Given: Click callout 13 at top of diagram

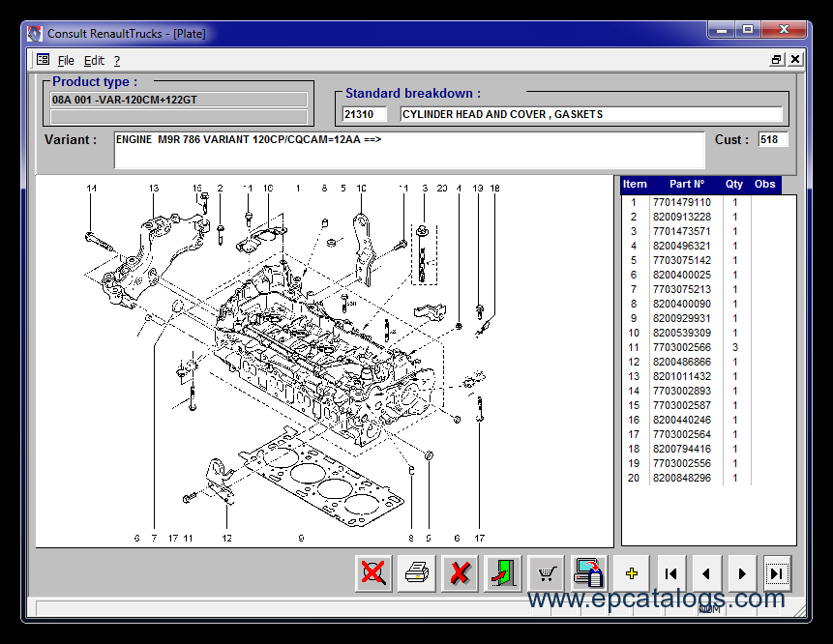Looking at the screenshot, I should 154,188.
